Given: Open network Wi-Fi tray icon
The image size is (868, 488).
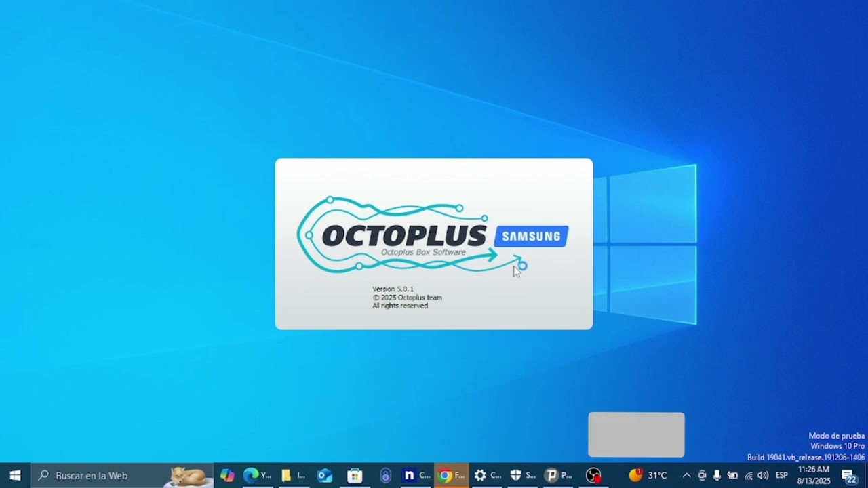Looking at the screenshot, I should pos(748,476).
